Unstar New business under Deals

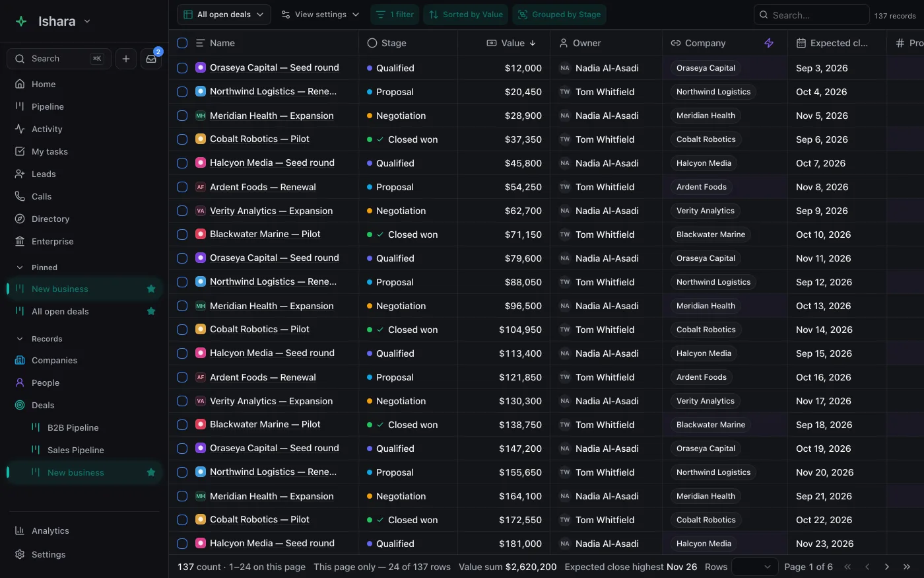(151, 472)
